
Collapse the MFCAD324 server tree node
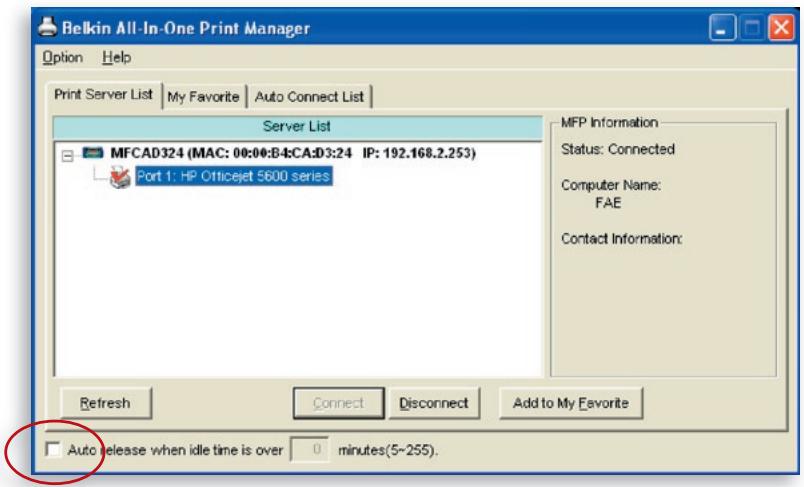coord(67,155)
